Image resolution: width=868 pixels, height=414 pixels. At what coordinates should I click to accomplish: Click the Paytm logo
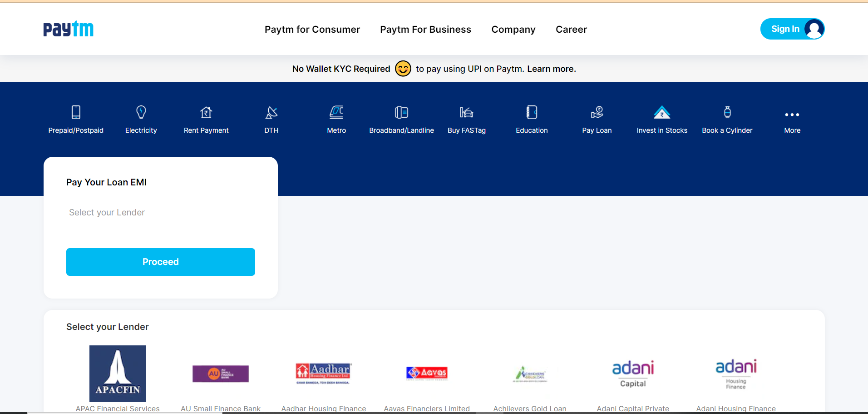coord(69,29)
